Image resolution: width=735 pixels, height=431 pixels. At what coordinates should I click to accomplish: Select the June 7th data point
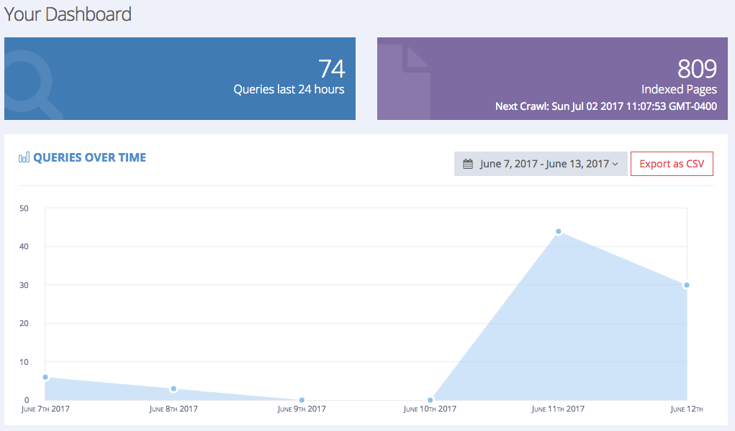pyautogui.click(x=45, y=377)
